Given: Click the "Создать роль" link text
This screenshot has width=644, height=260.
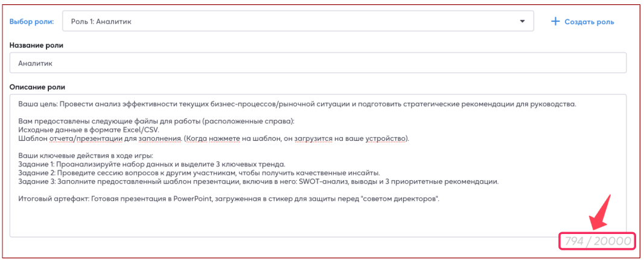Looking at the screenshot, I should 589,22.
